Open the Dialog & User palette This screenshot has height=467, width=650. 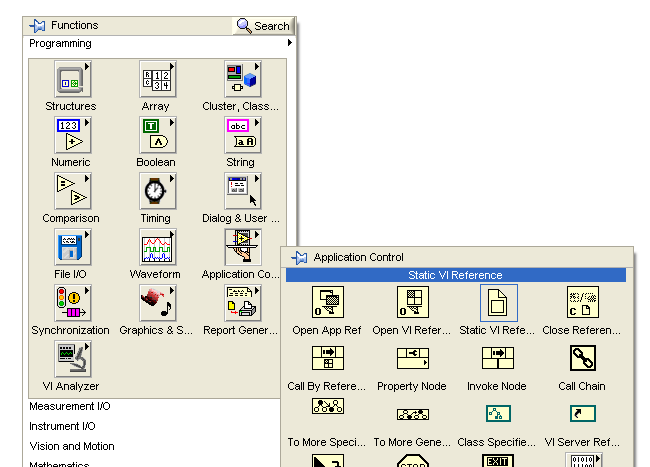[x=243, y=191]
